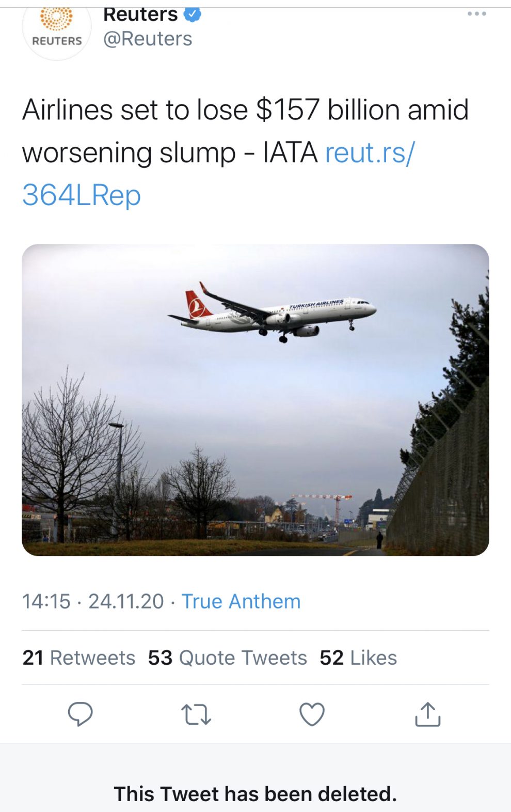Like the tweet with the heart icon
The height and width of the screenshot is (812, 511).
click(312, 714)
